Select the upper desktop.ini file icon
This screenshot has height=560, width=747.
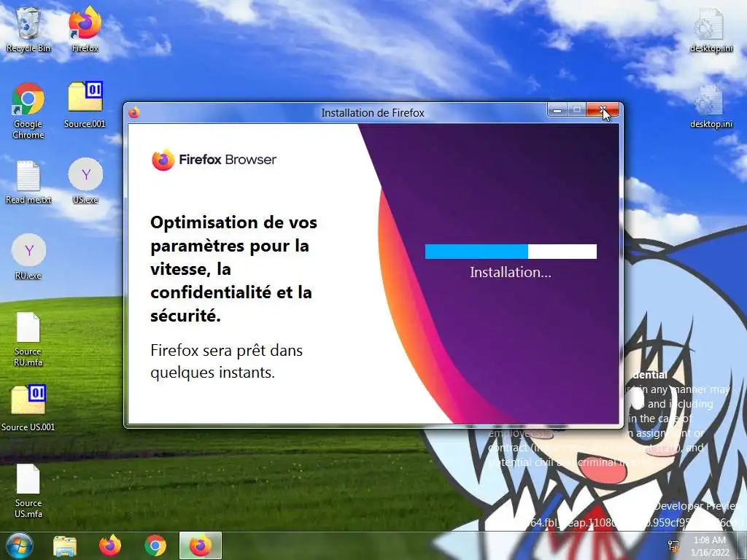pos(711,30)
